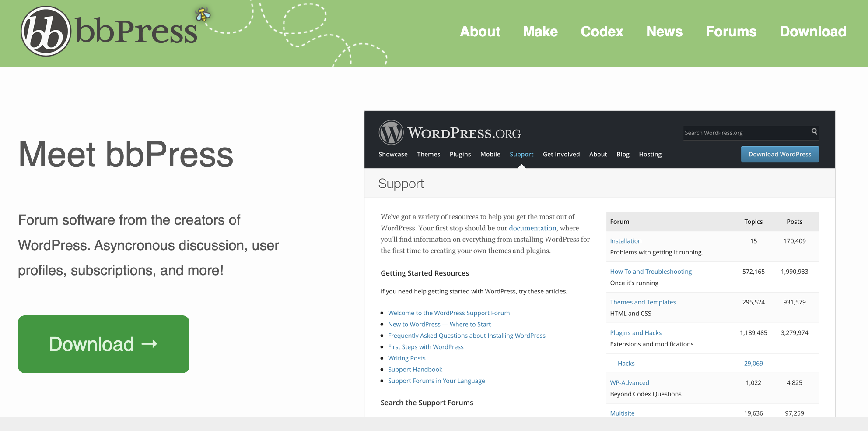Screen dimensions: 868x431
Task: Open the Multisite forum link
Action: click(622, 413)
